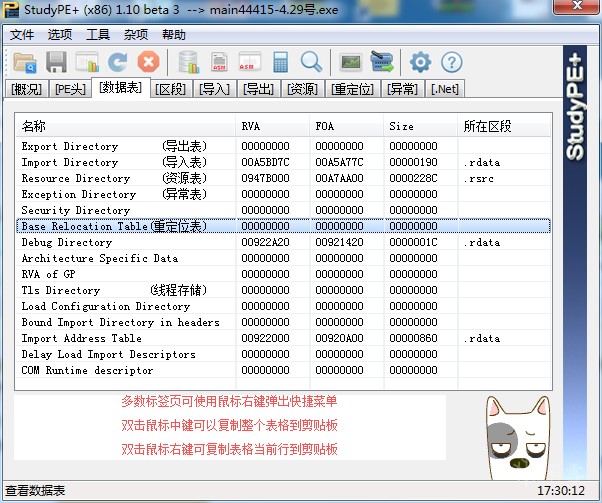
Task: Open the 帮助 menu
Action: coord(174,35)
